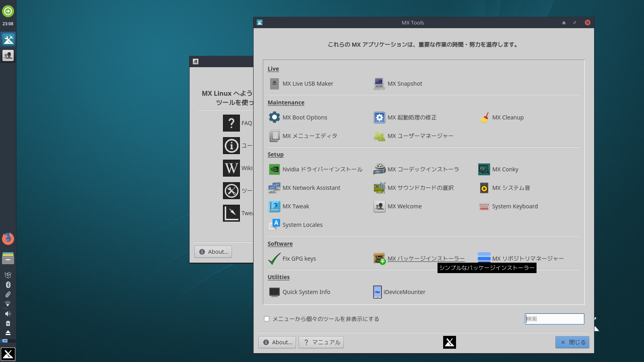
Task: Open MX Network Assistant
Action: [304, 188]
